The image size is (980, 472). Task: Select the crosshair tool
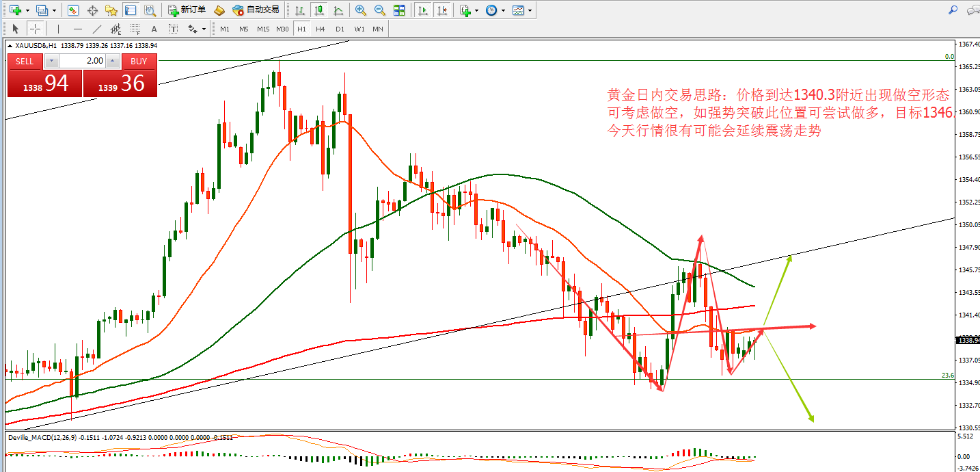click(x=35, y=29)
